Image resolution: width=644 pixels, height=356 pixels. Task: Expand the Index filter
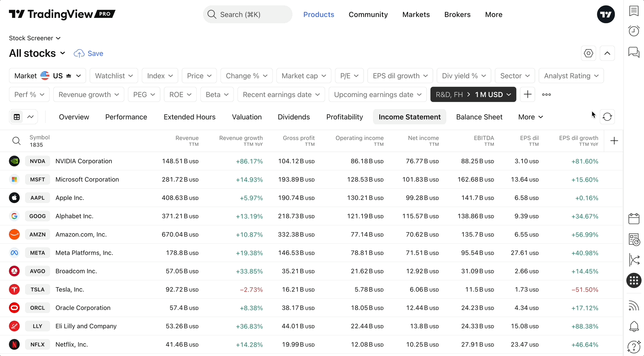coord(160,76)
